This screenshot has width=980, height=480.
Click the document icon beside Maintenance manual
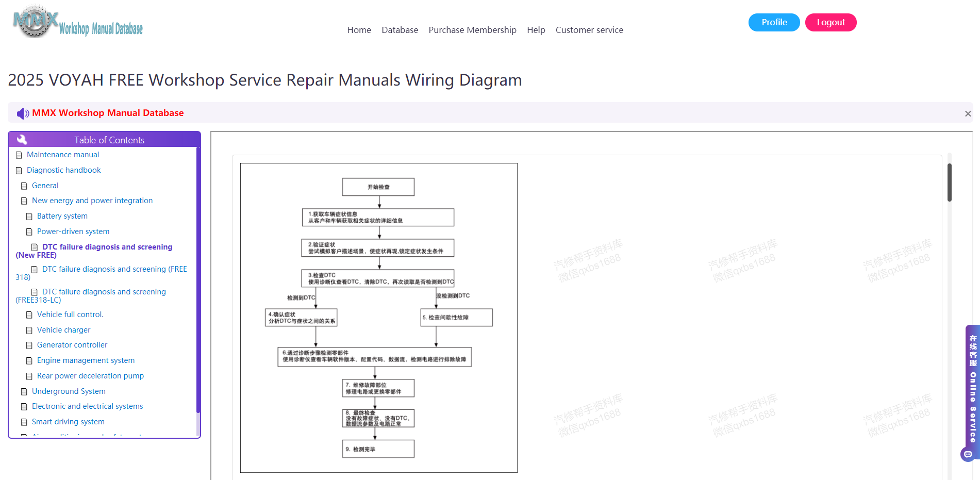[19, 155]
